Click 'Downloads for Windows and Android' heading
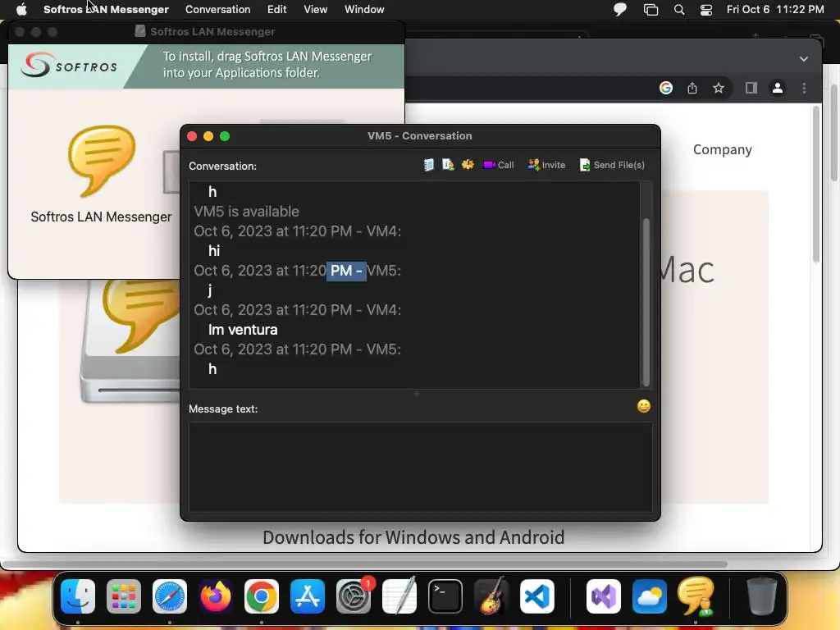 413,536
